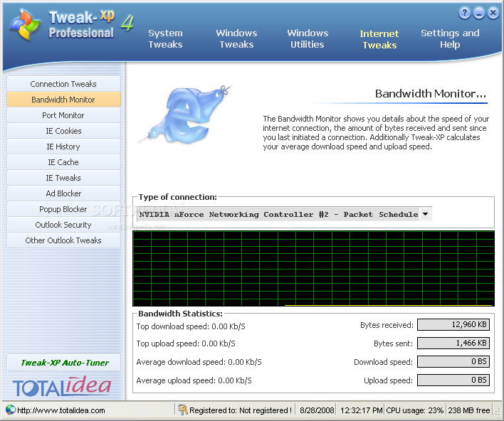This screenshot has width=504, height=421.
Task: Close the Tweak-XP window
Action: pos(493,14)
